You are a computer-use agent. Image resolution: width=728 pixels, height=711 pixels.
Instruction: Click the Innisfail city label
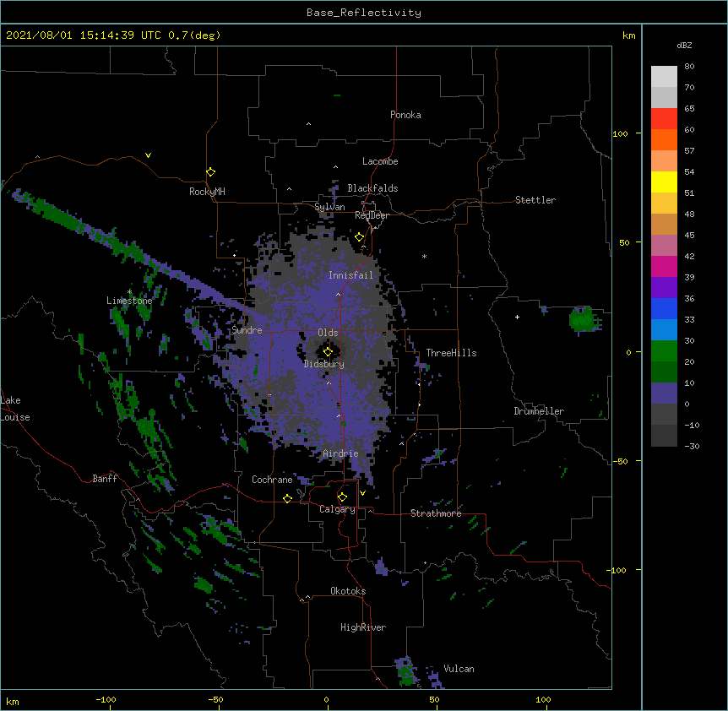350,275
